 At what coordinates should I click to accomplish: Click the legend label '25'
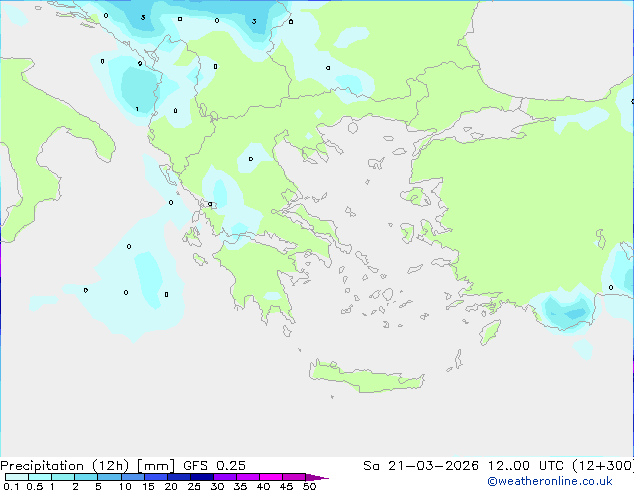click(194, 486)
